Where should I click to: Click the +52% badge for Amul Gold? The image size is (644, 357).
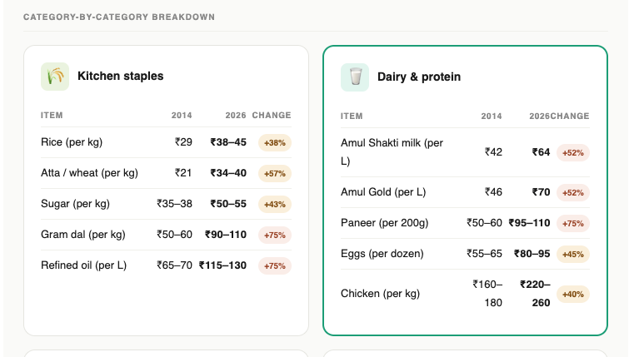573,192
